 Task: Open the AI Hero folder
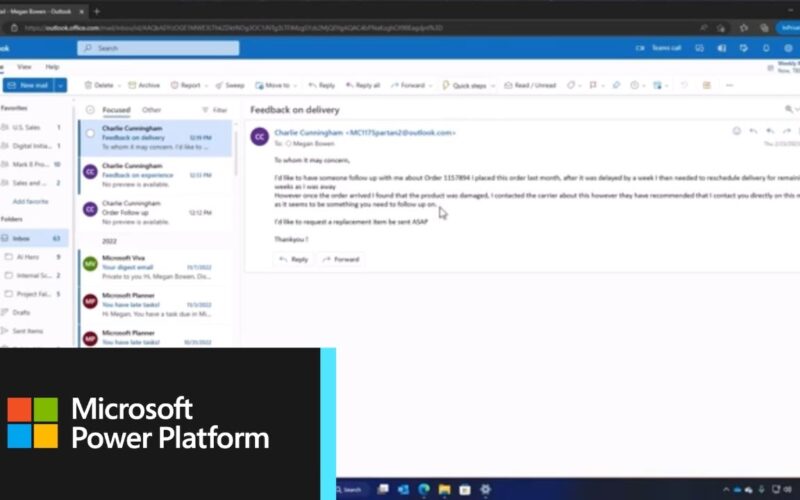point(33,257)
